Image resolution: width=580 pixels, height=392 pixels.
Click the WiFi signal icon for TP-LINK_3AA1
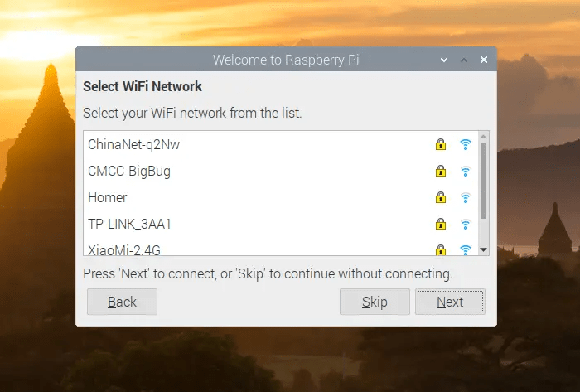[x=466, y=224]
